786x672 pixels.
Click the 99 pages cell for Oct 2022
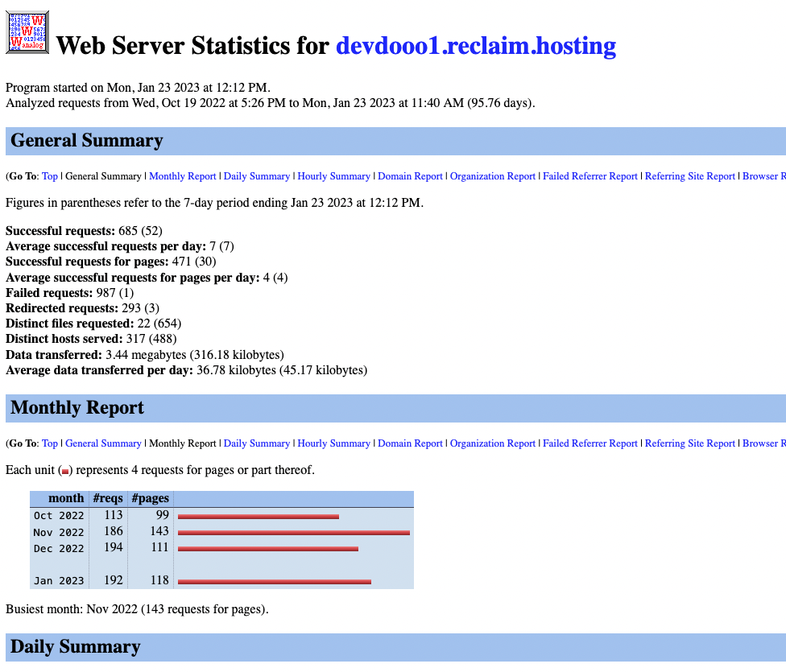163,515
